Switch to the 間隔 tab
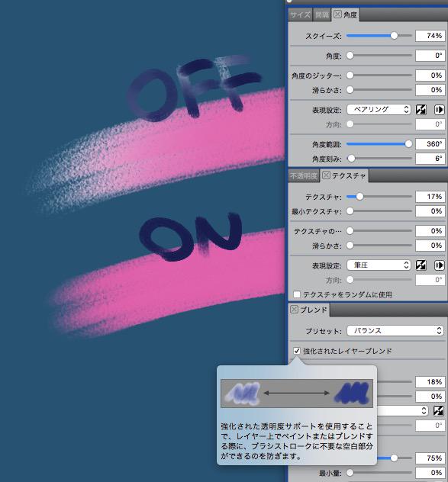Viewport: 448px width, 482px height. (x=322, y=14)
